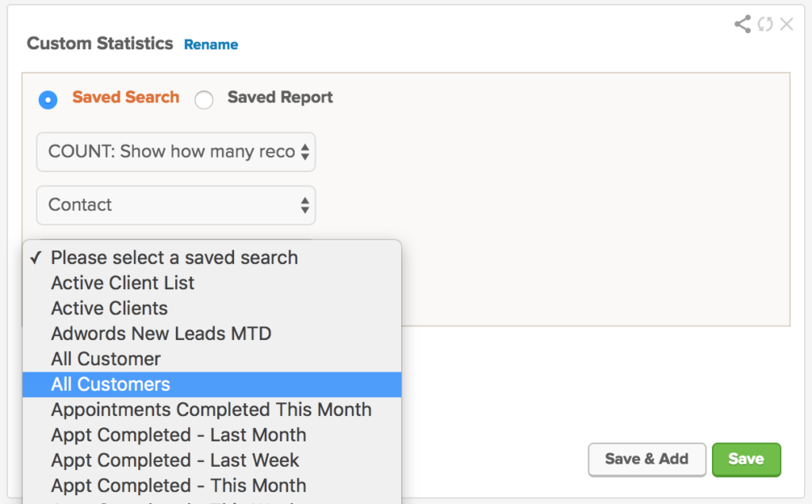Screen dimensions: 812x504
Task: Close the Custom Statistics widget
Action: (x=787, y=24)
